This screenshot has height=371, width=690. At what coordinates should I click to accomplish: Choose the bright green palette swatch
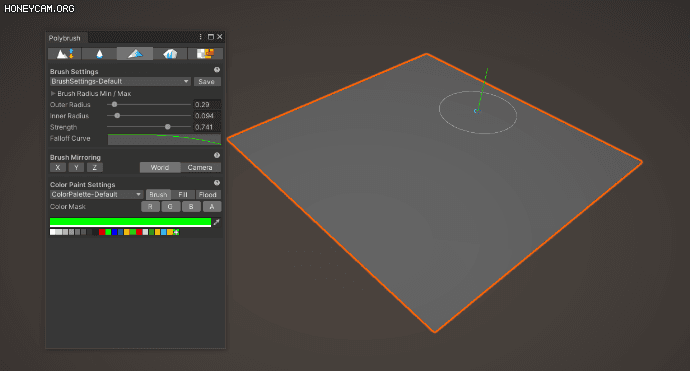[x=108, y=232]
